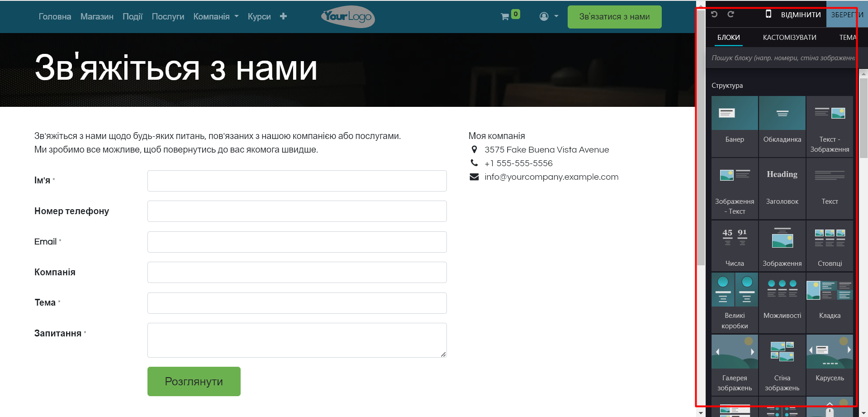This screenshot has height=417, width=868.
Task: Click the Your Logo image
Action: pyautogui.click(x=348, y=17)
